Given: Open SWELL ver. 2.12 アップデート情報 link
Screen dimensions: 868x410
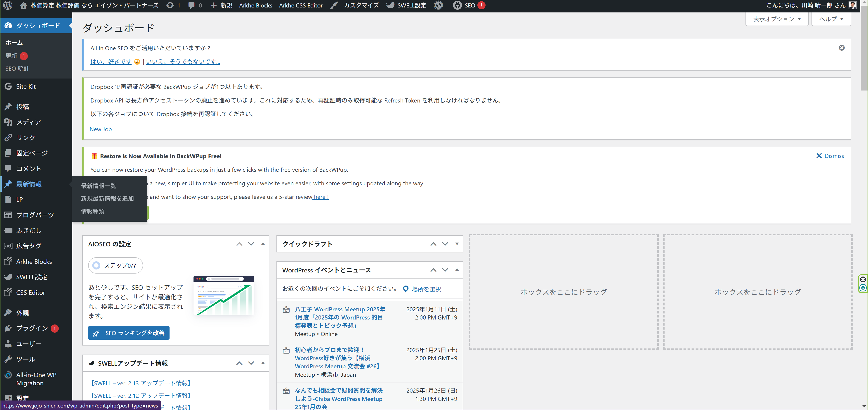Looking at the screenshot, I should 141,396.
